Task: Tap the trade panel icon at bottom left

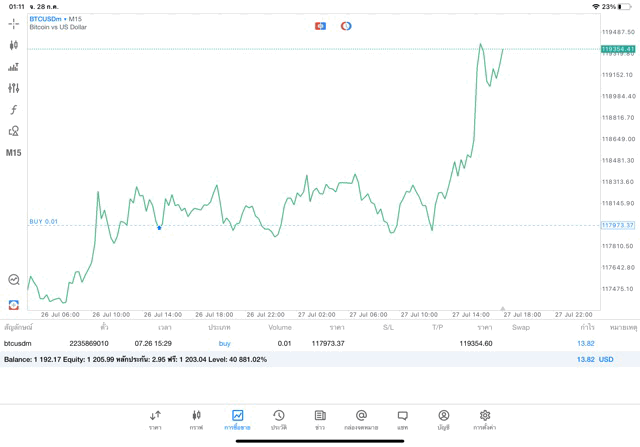Action: (14, 304)
